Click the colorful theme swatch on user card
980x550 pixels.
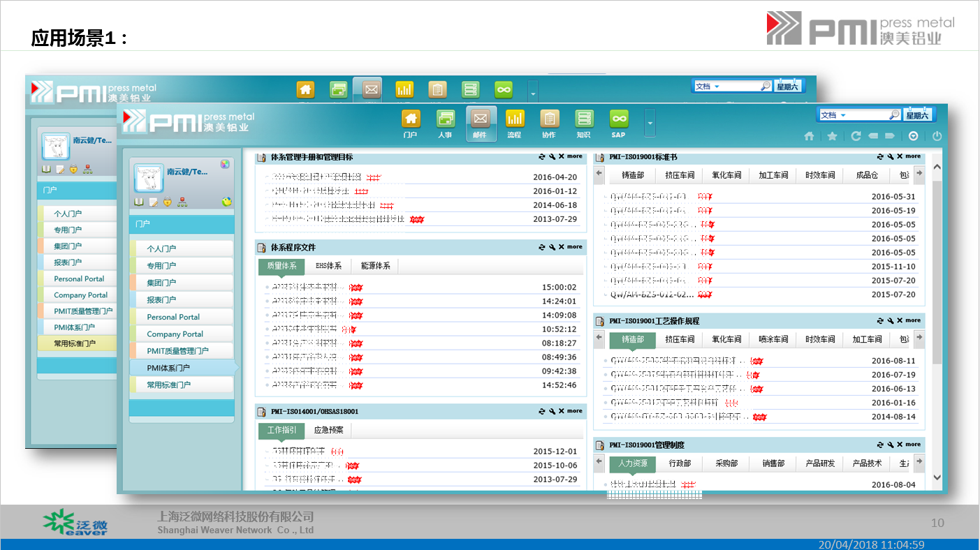coord(225,164)
